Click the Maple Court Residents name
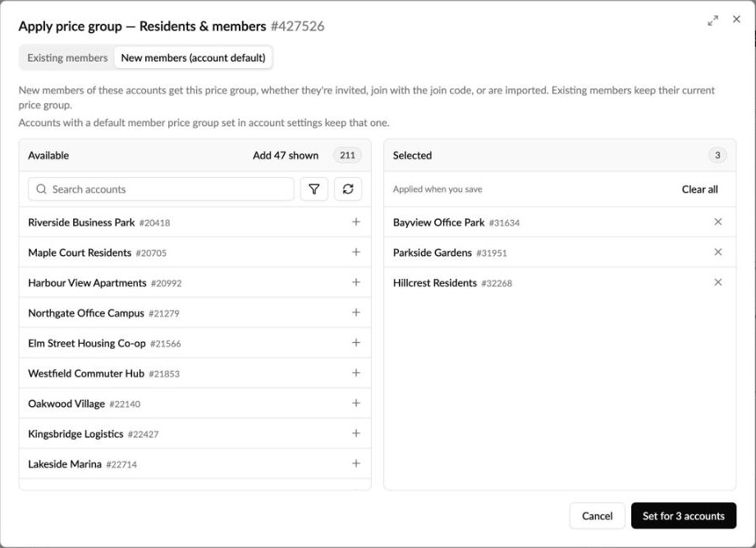The width and height of the screenshot is (756, 548). [x=80, y=253]
